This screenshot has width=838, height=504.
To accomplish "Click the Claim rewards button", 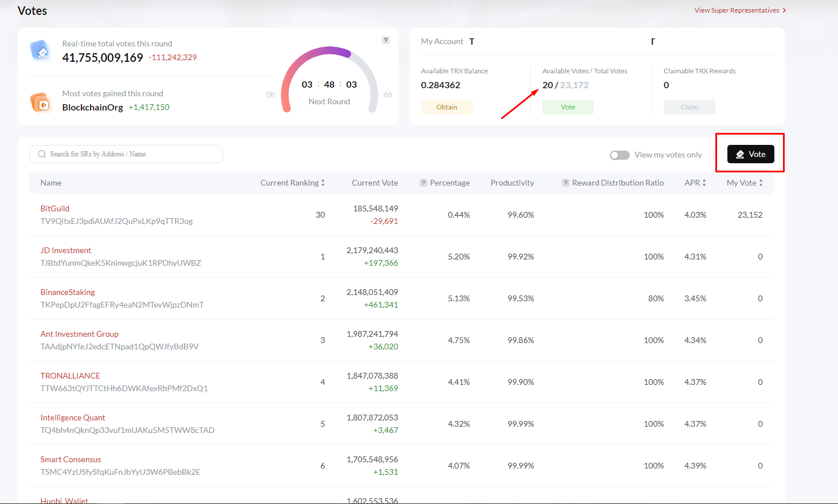I will point(690,107).
